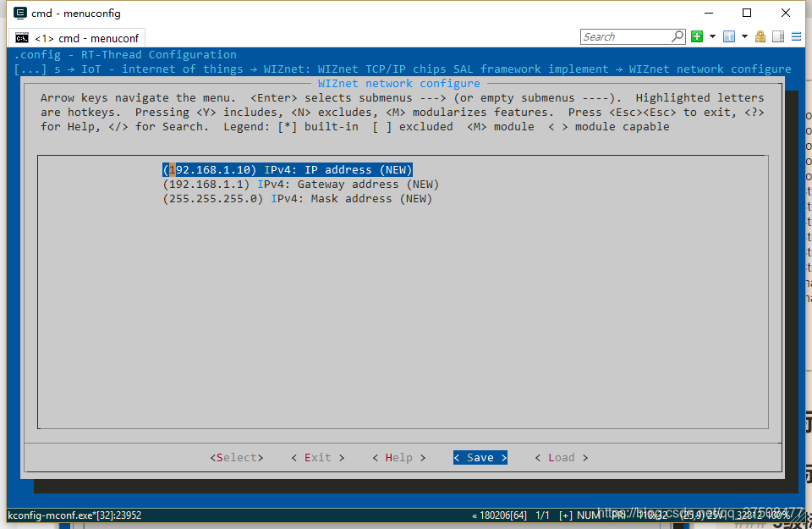
Task: Toggle the NUM indicator in the status bar
Action: [x=590, y=515]
